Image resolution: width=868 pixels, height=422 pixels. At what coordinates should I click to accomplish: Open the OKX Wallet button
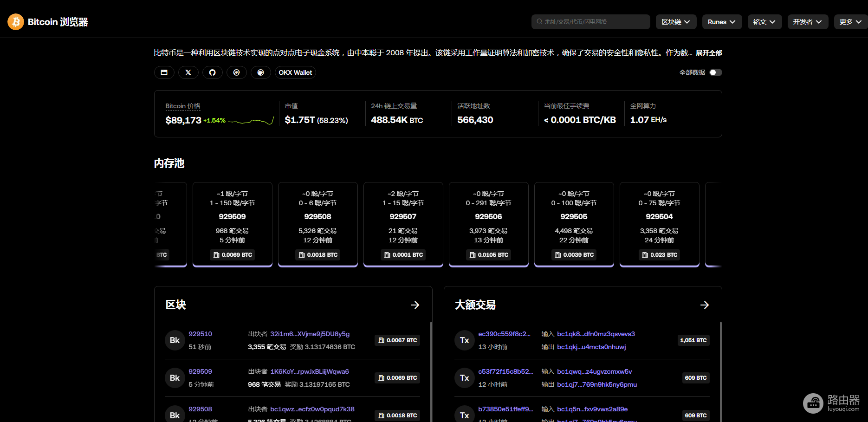click(x=295, y=72)
